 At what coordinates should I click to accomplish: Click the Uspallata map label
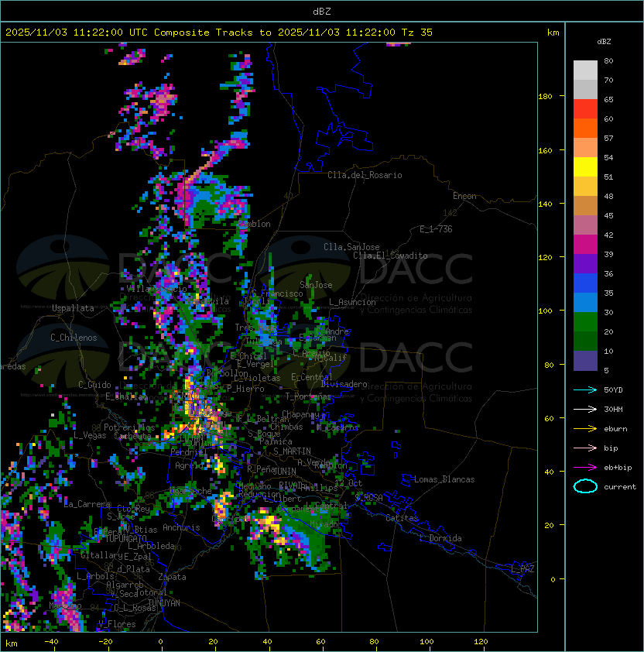[x=74, y=308]
